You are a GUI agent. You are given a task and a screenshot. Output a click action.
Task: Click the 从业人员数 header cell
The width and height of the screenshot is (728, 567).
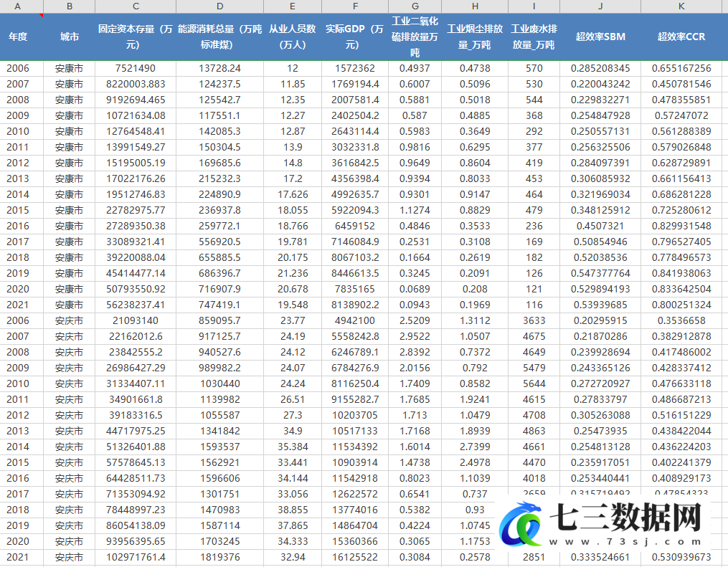point(293,37)
